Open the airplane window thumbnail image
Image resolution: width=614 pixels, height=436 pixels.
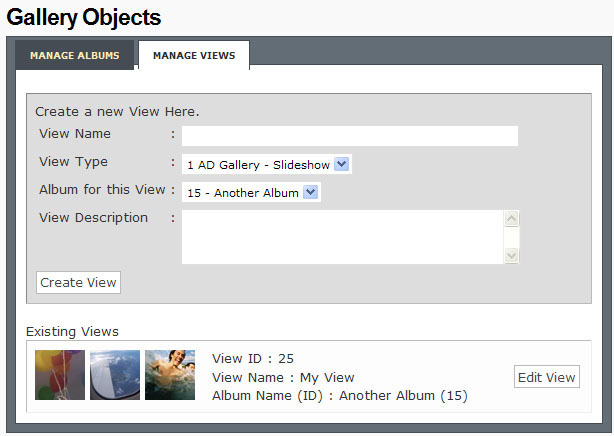click(x=115, y=375)
